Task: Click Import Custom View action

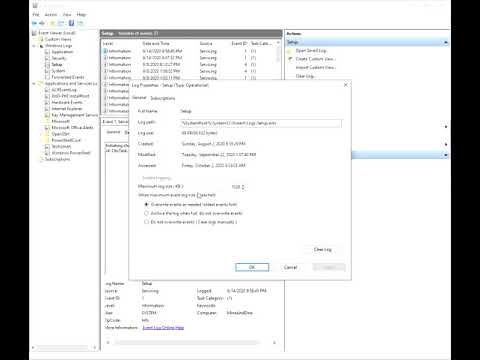Action: click(x=316, y=68)
